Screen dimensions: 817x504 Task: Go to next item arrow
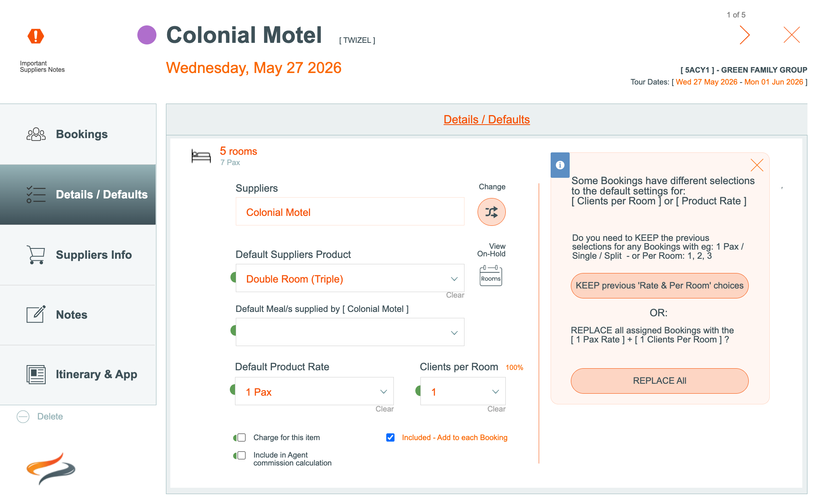click(x=744, y=35)
